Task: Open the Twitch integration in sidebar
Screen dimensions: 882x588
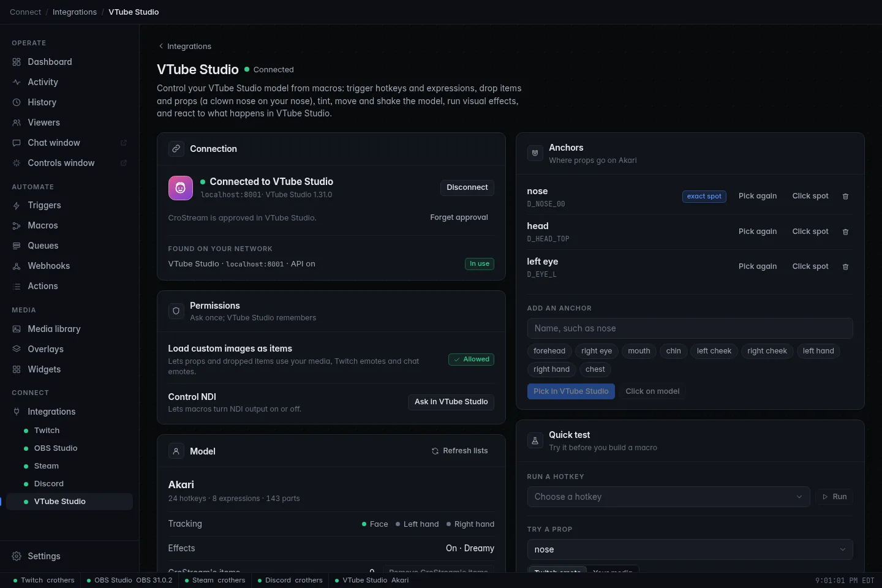Action: click(x=69, y=431)
